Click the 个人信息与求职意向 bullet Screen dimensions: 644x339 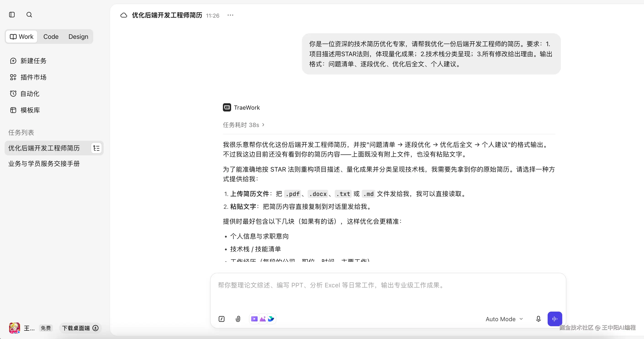pyautogui.click(x=259, y=236)
